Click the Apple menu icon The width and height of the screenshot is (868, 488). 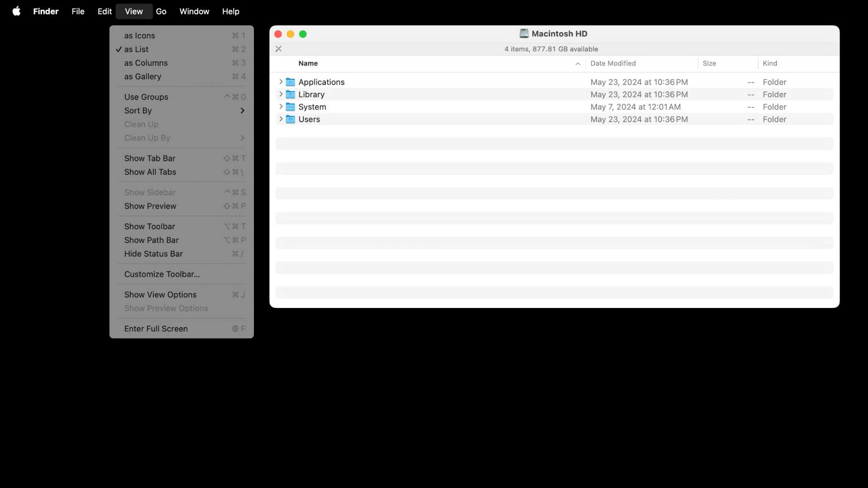(x=16, y=11)
